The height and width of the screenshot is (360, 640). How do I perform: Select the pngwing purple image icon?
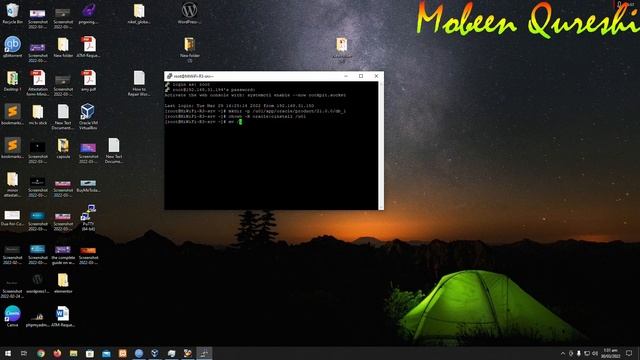click(88, 13)
